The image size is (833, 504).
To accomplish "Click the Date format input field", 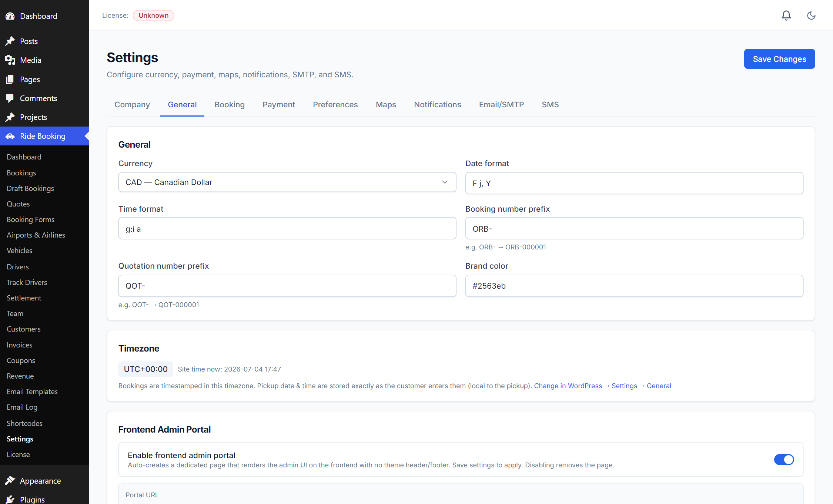I will click(634, 183).
